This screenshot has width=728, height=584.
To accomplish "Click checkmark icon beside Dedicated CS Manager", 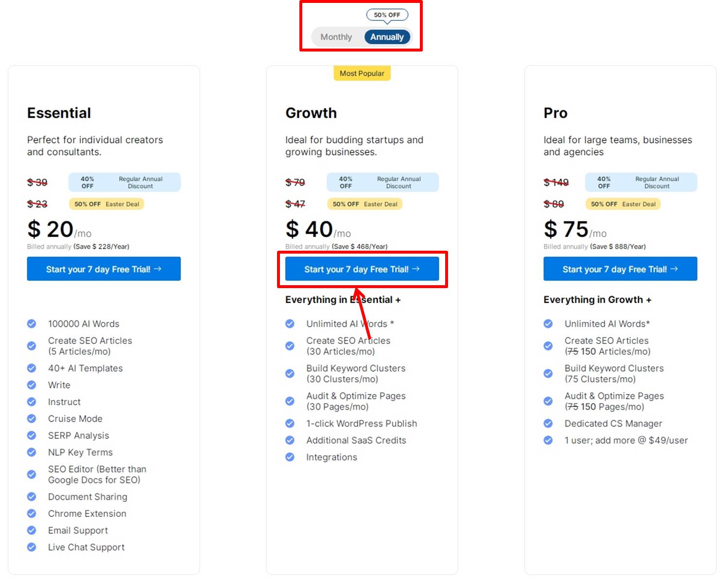I will 548,423.
